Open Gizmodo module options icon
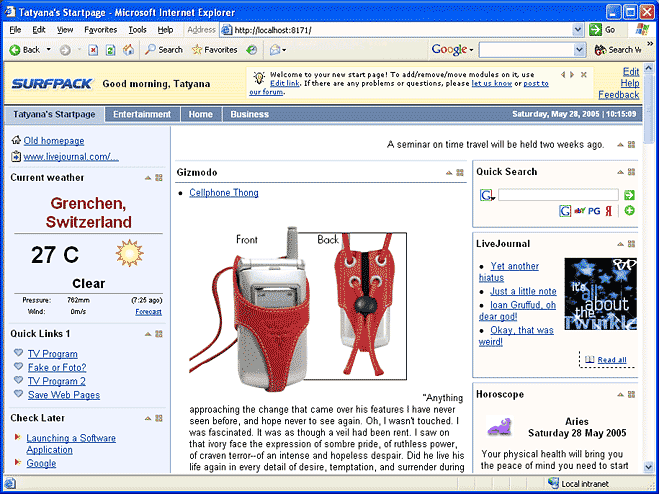The image size is (659, 494). (460, 172)
